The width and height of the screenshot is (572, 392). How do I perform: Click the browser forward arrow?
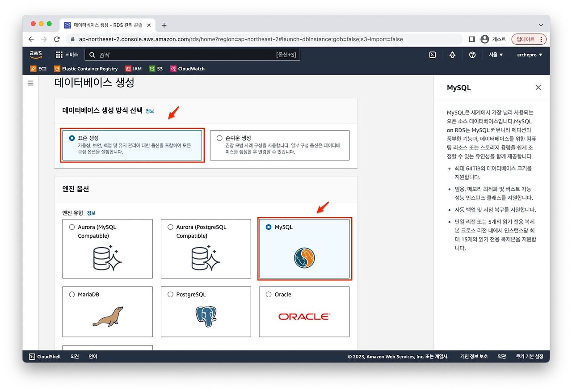point(44,39)
